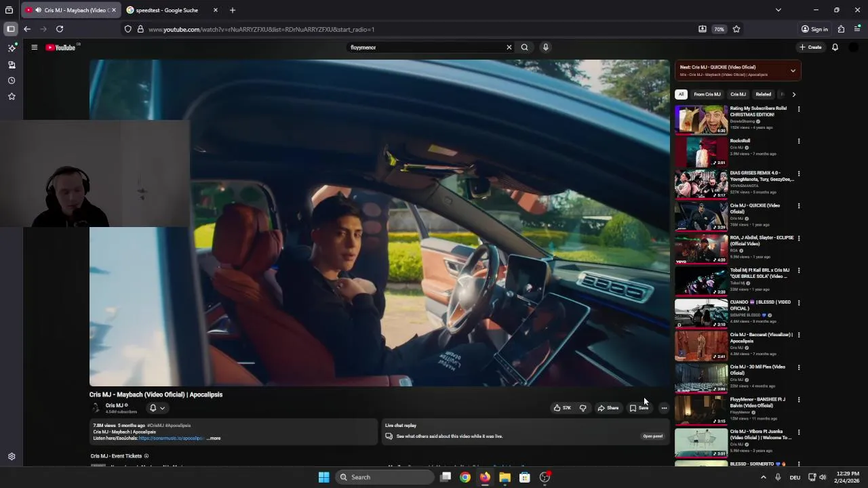Click the Create button

[810, 47]
